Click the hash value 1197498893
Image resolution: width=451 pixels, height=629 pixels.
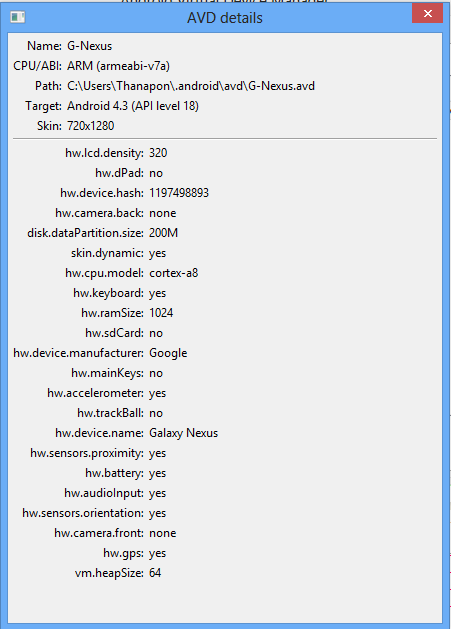[x=179, y=193]
